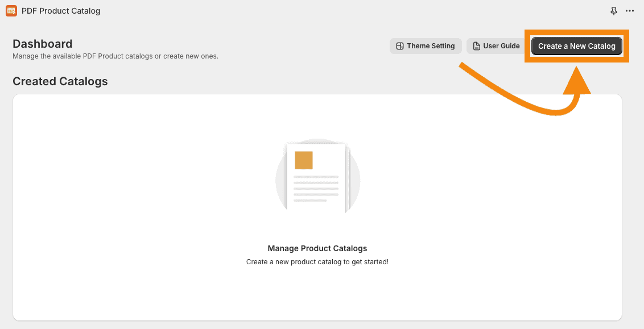Click the "Create a new product catalog" hint text
The image size is (644, 329).
point(317,262)
